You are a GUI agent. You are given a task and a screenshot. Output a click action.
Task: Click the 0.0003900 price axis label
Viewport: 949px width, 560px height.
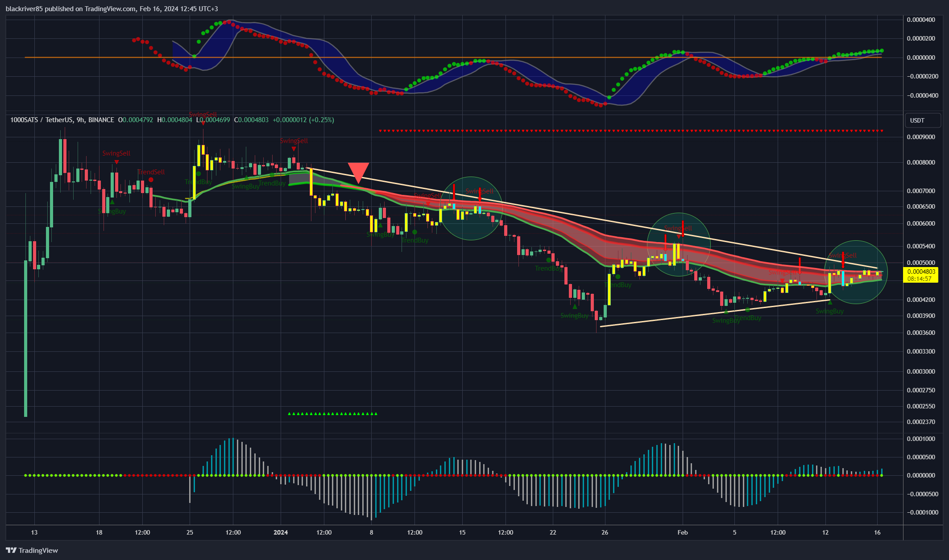(x=921, y=316)
